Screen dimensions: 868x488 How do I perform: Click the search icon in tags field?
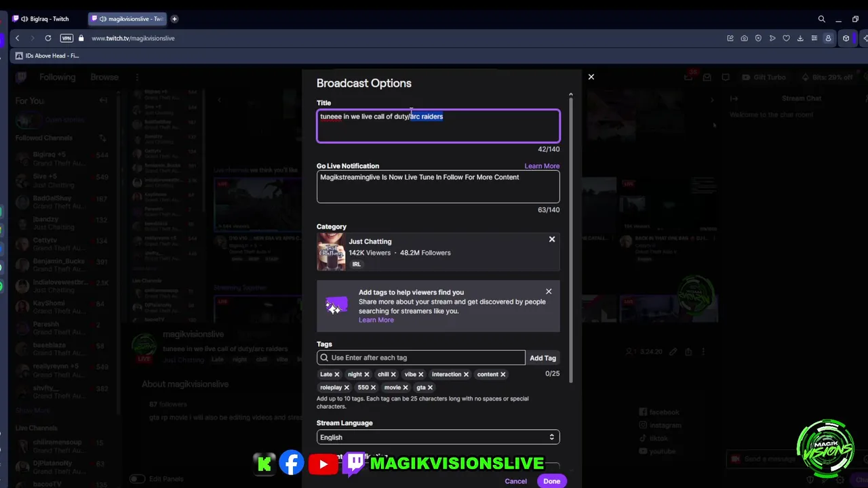(324, 357)
